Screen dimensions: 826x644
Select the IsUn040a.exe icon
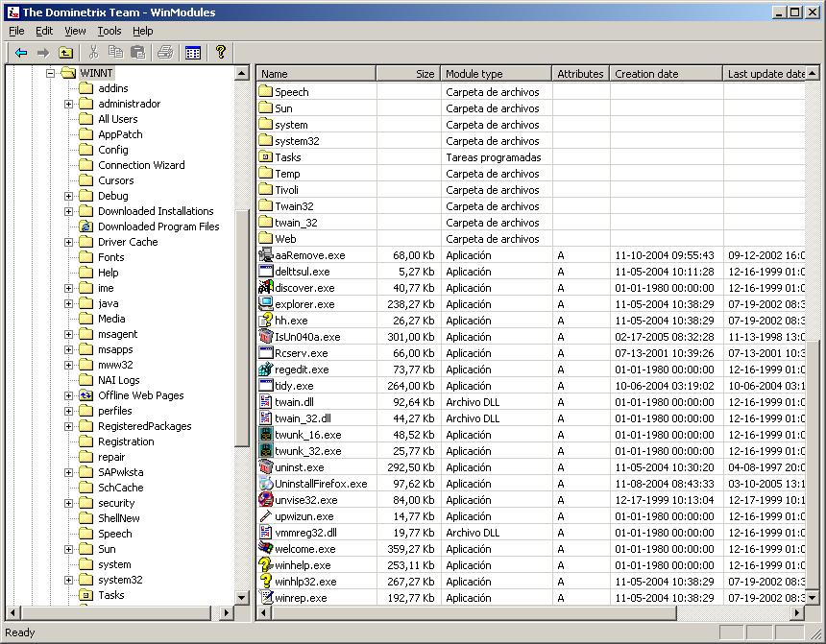[265, 337]
